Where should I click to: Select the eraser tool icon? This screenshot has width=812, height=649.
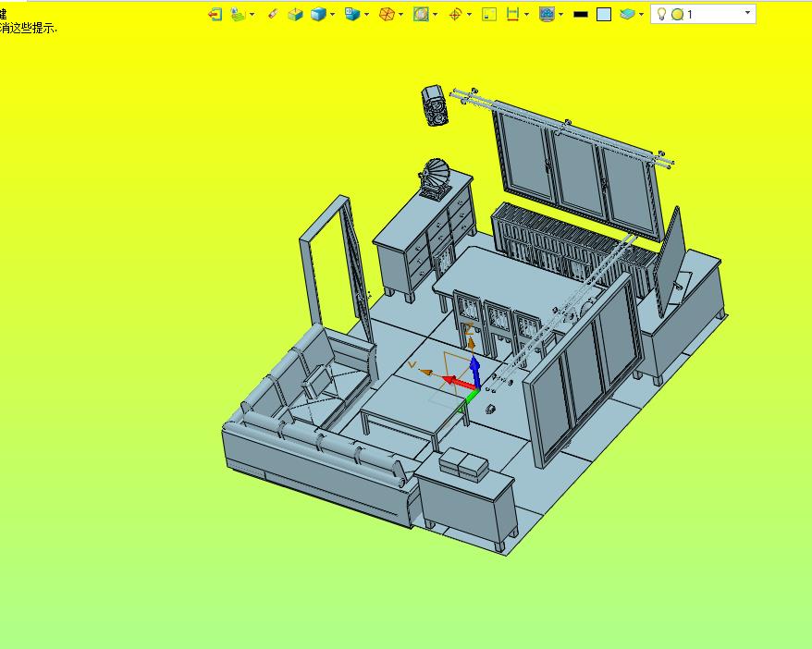pos(273,14)
